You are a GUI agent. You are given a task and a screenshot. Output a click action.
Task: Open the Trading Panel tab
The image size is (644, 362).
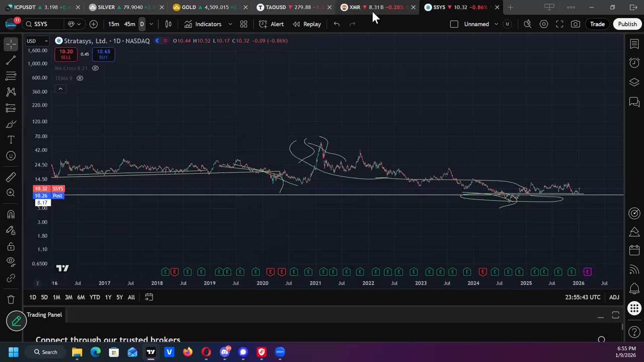click(44, 315)
